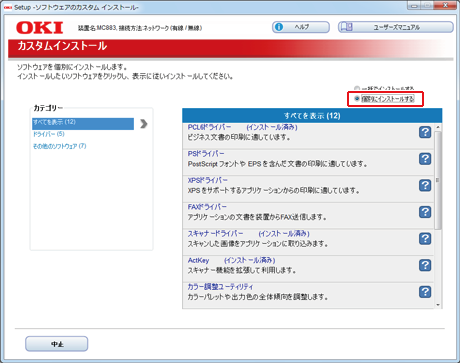Image resolution: width=460 pixels, height=363 pixels.
Task: Click the category arrow chevron
Action: pos(144,124)
